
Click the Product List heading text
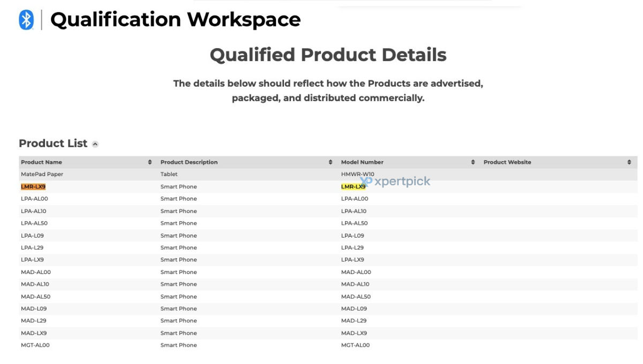coord(53,143)
